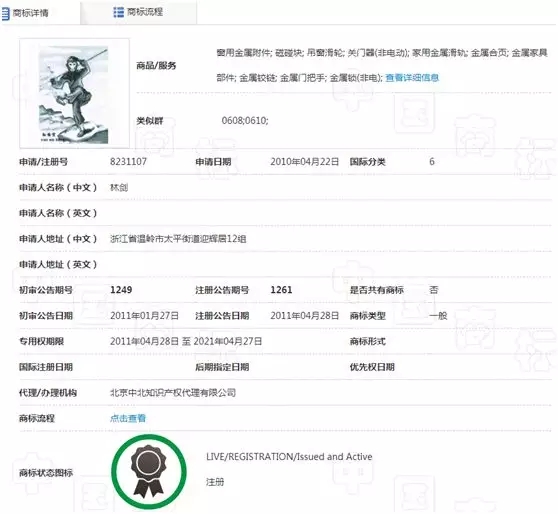Image resolution: width=558 pixels, height=514 pixels.
Task: Select LIVE/REGISTRATION/Issued and Active status text
Action: (289, 457)
